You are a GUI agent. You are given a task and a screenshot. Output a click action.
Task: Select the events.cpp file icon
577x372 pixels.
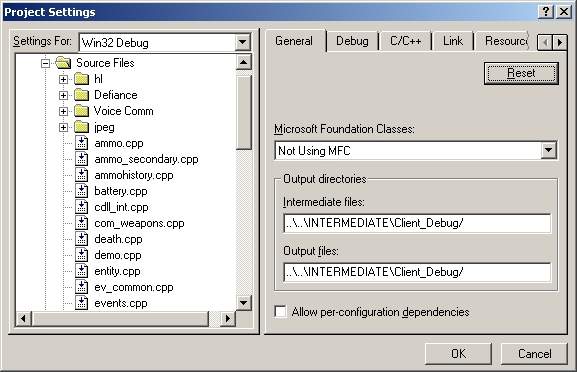point(81,303)
